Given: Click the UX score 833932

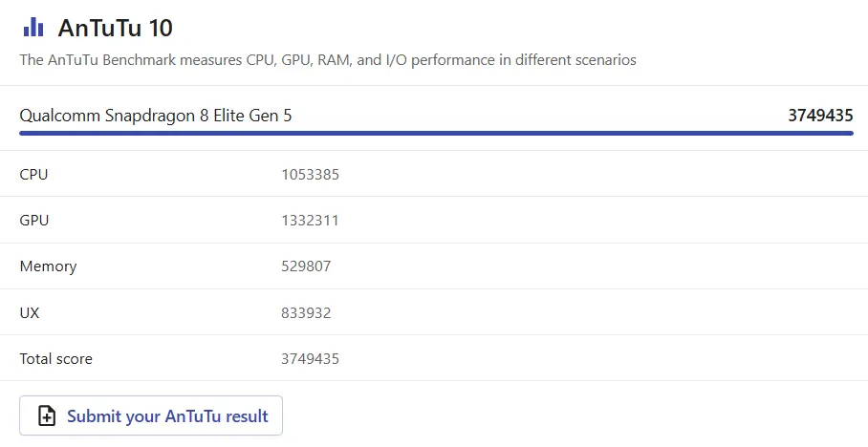Looking at the screenshot, I should pyautogui.click(x=306, y=312).
